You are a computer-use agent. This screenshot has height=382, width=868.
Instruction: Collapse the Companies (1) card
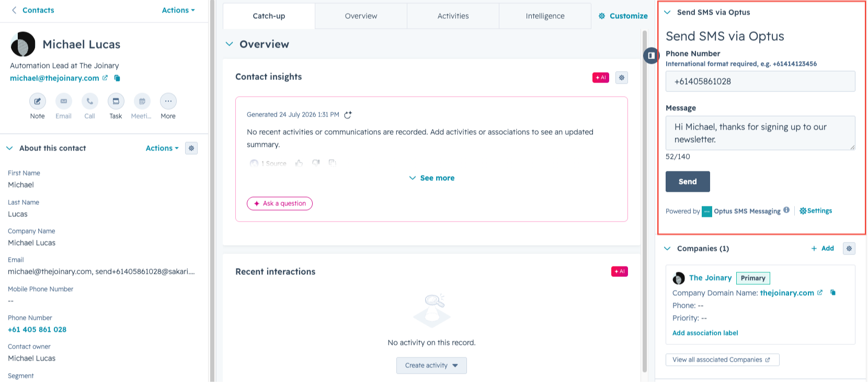[667, 249]
